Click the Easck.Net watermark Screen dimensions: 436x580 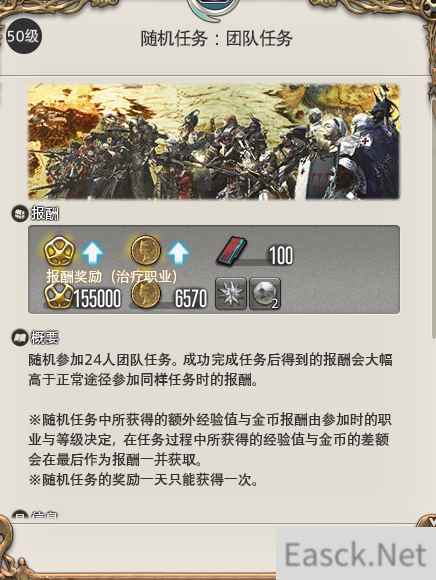coord(356,554)
